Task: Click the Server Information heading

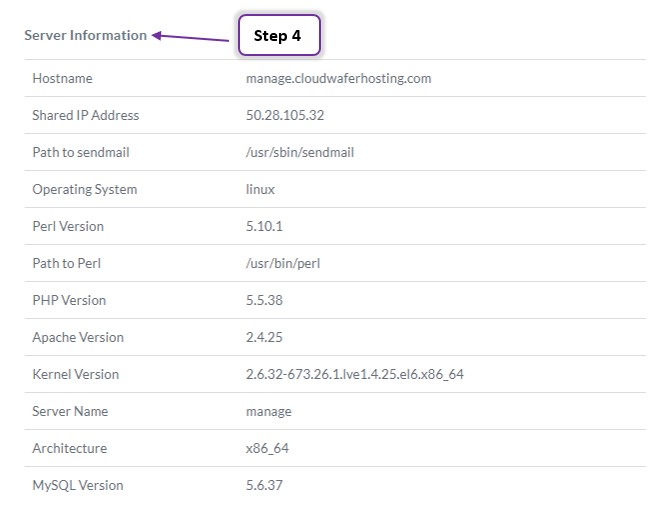Action: click(x=85, y=35)
